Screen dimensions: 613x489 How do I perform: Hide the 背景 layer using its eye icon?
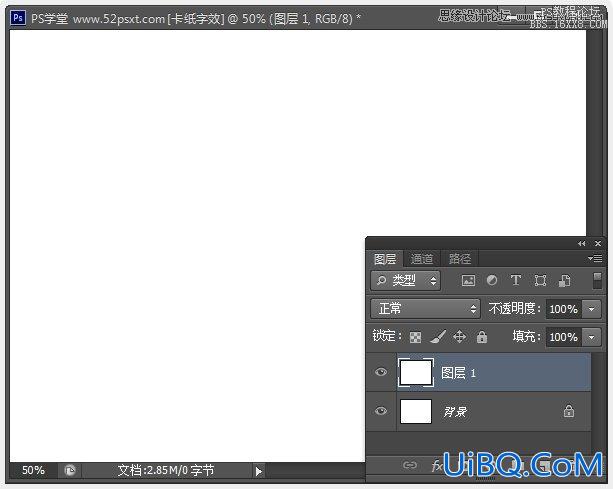tap(381, 411)
